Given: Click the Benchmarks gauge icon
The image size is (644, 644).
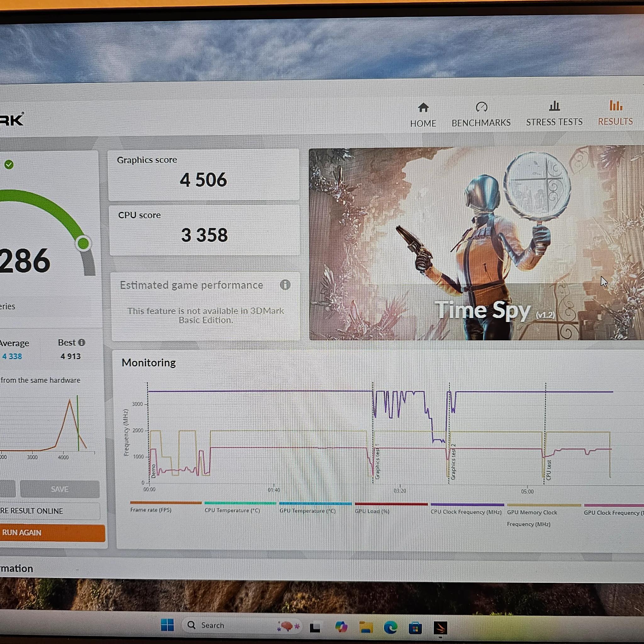Looking at the screenshot, I should [482, 107].
